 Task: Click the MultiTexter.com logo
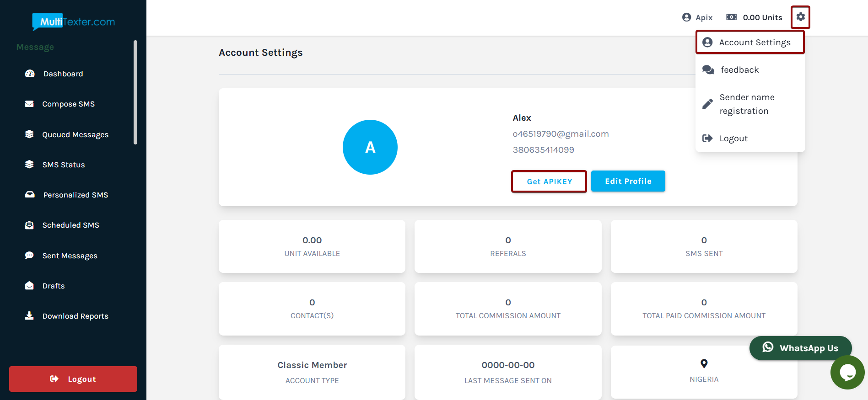[x=73, y=21]
